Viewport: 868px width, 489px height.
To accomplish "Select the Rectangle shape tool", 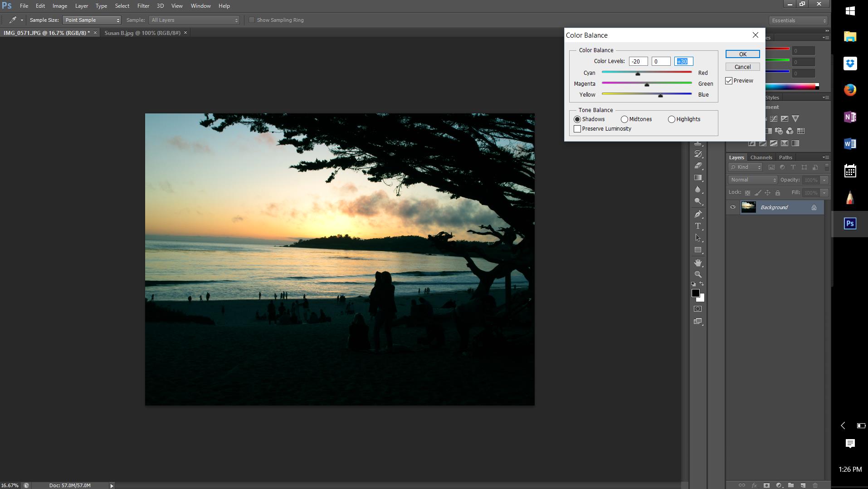I will click(698, 250).
